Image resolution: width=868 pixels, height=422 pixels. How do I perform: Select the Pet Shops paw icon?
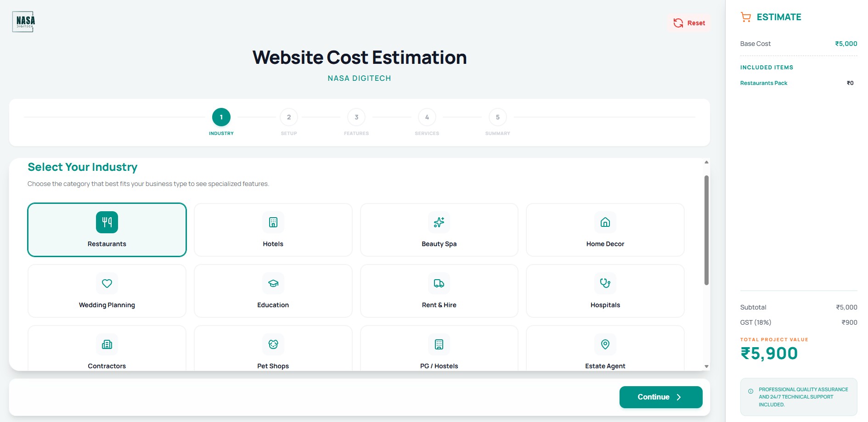(273, 344)
